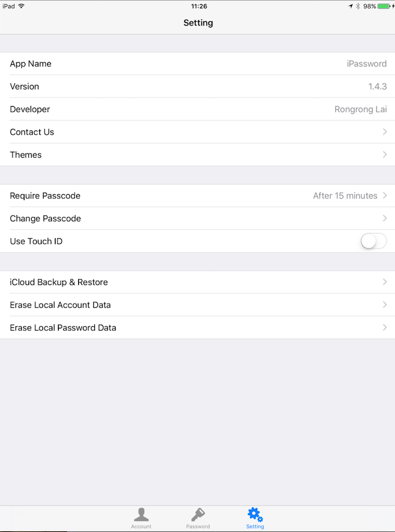Expand the Change Passcode chevron
395x532 pixels.
click(x=385, y=218)
